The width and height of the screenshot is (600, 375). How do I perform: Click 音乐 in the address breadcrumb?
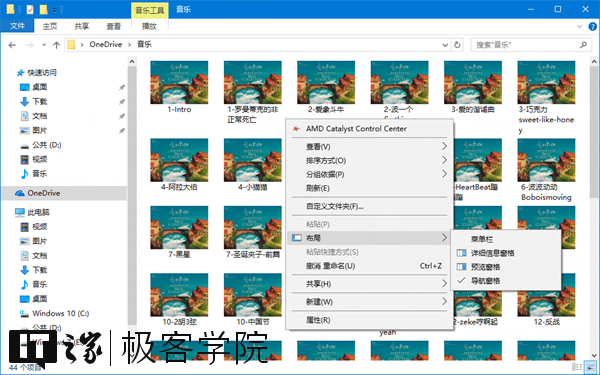coord(144,44)
